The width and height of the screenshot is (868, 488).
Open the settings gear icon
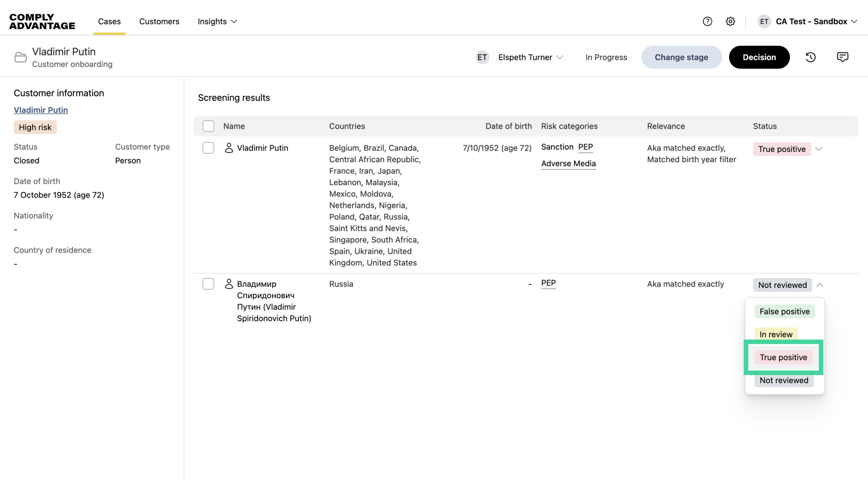click(730, 21)
